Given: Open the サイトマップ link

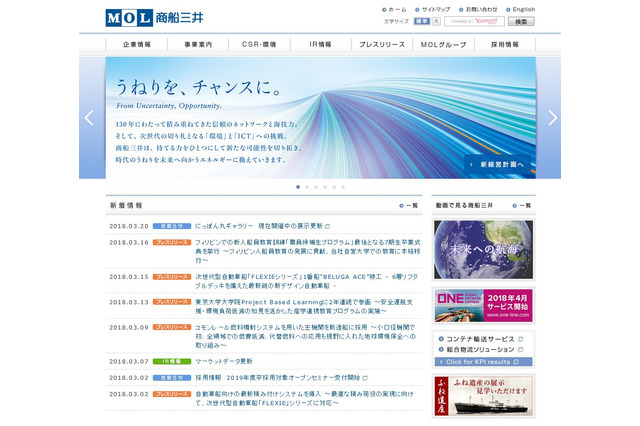Looking at the screenshot, I should (x=433, y=9).
